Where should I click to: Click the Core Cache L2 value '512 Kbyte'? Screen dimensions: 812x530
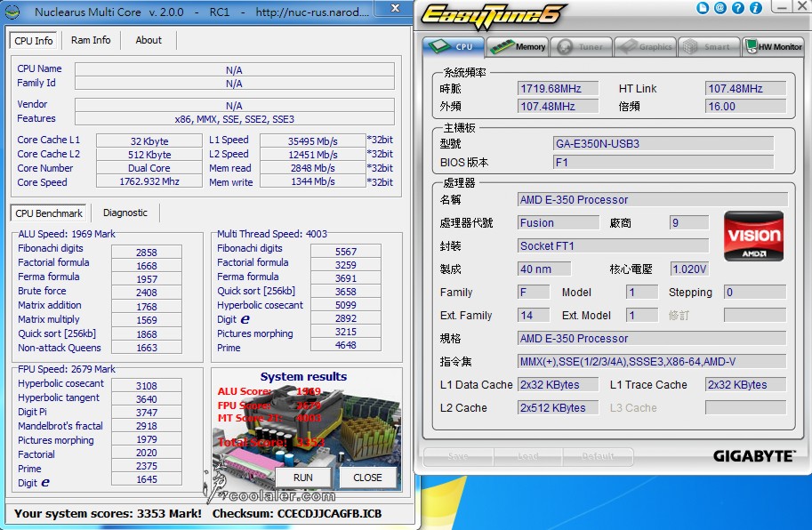pyautogui.click(x=149, y=154)
